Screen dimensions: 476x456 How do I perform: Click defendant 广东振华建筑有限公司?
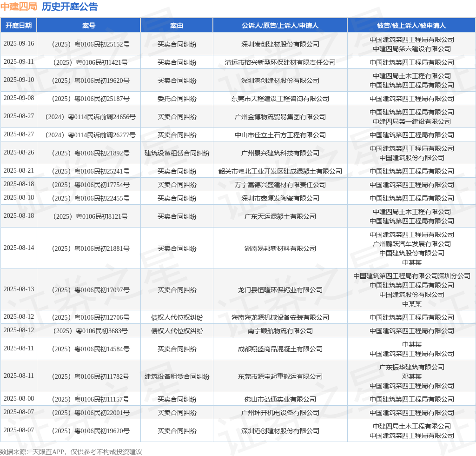click(x=412, y=367)
